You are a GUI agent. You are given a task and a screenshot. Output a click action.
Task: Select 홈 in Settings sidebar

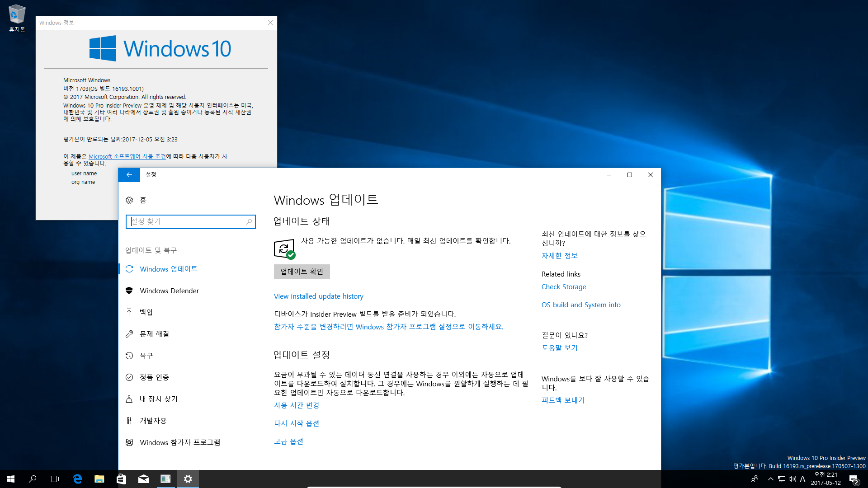coord(143,200)
